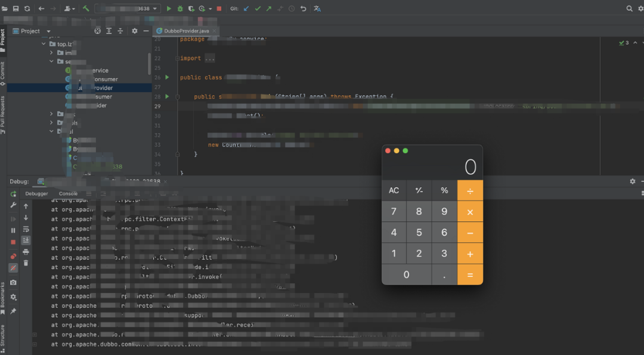Toggle mute breakpoints in Debug panel
Image resolution: width=644 pixels, height=355 pixels.
13,268
